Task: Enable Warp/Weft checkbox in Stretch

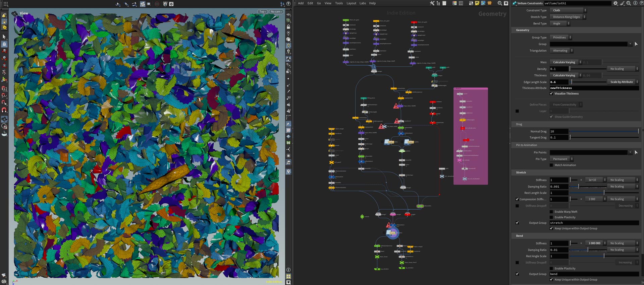Action: pos(551,212)
